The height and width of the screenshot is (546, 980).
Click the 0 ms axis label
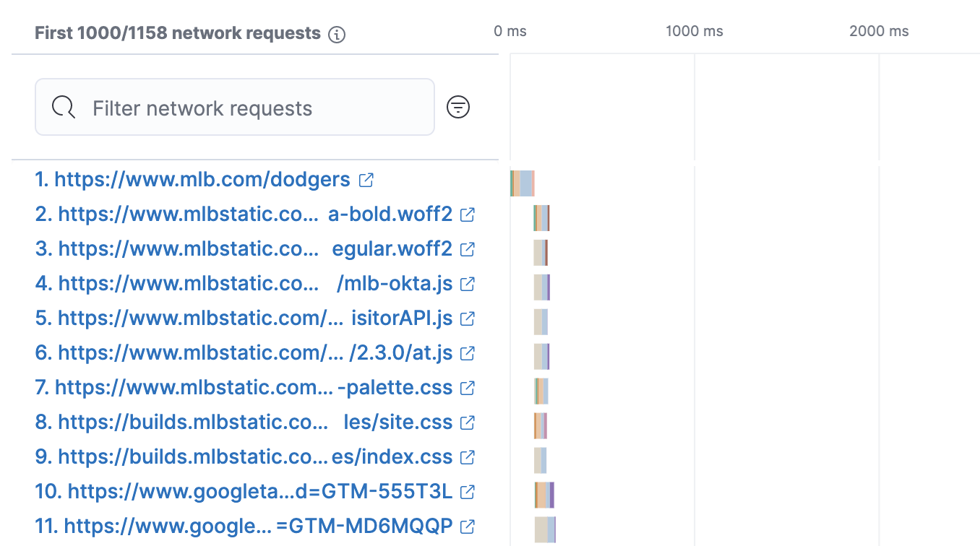point(510,31)
